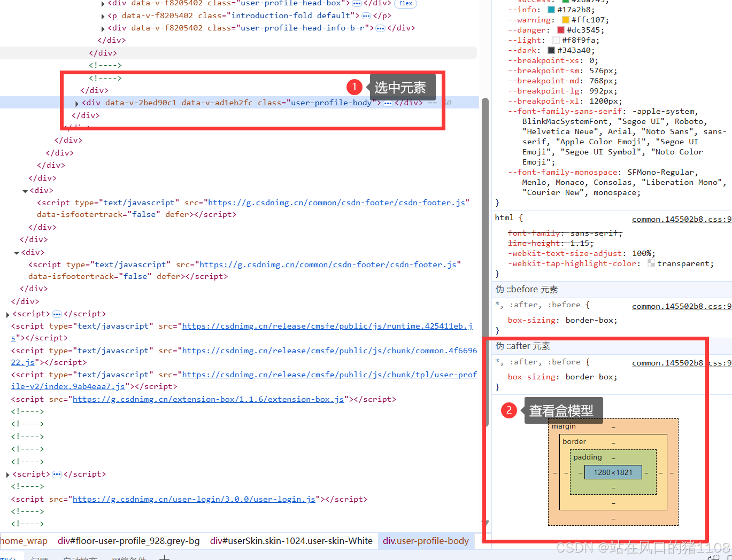This screenshot has width=732, height=560.
Task: Expand collapsed script node before user-login.js
Action: [x=7, y=475]
